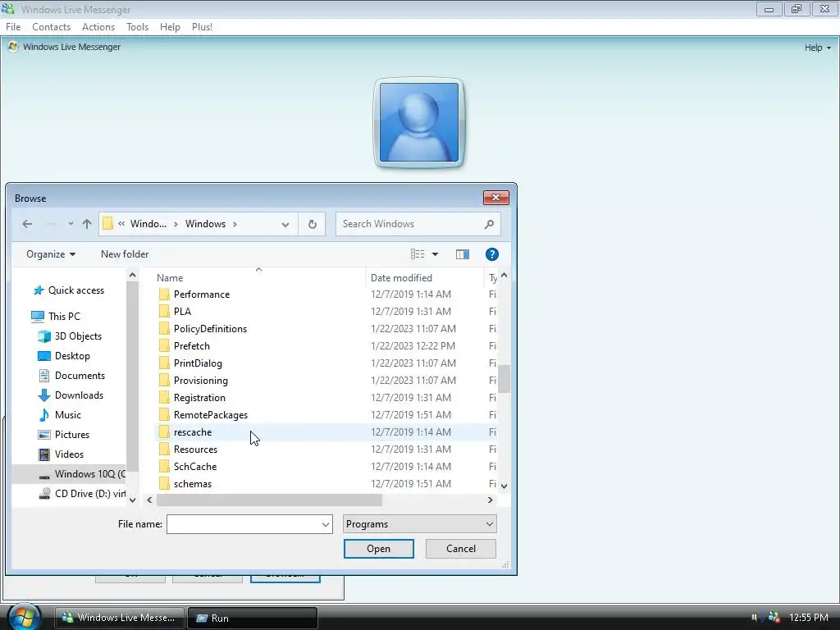Click the taskbar clock
The height and width of the screenshot is (630, 840).
808,618
